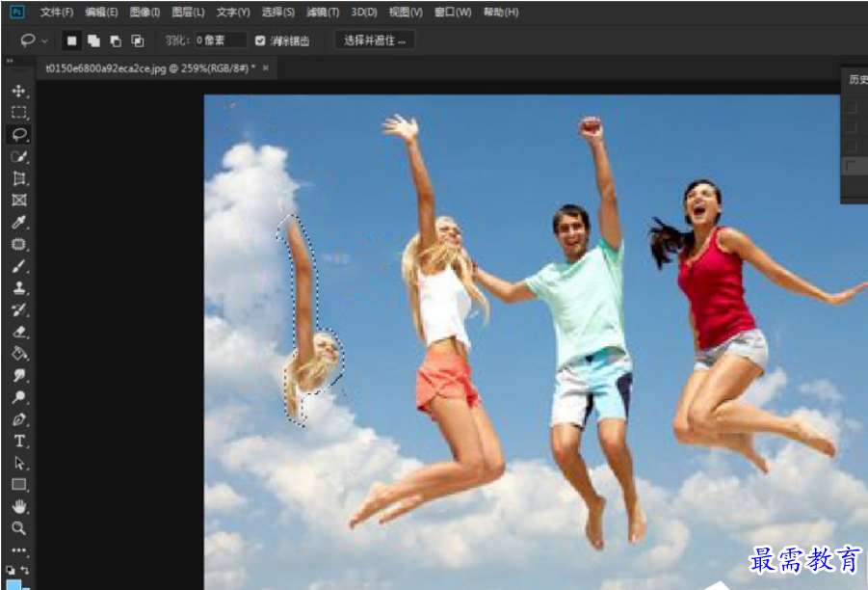
Task: Open the 3D(D) menu
Action: (364, 12)
